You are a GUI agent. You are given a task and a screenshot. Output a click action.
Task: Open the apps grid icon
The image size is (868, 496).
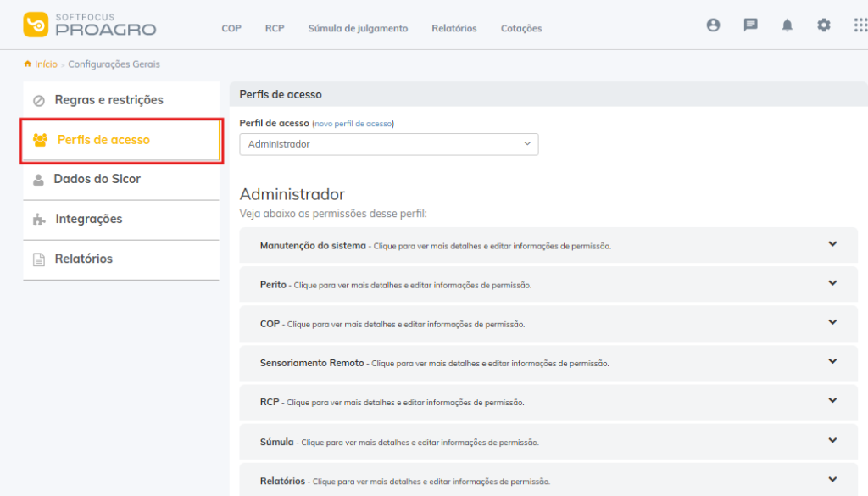click(860, 25)
